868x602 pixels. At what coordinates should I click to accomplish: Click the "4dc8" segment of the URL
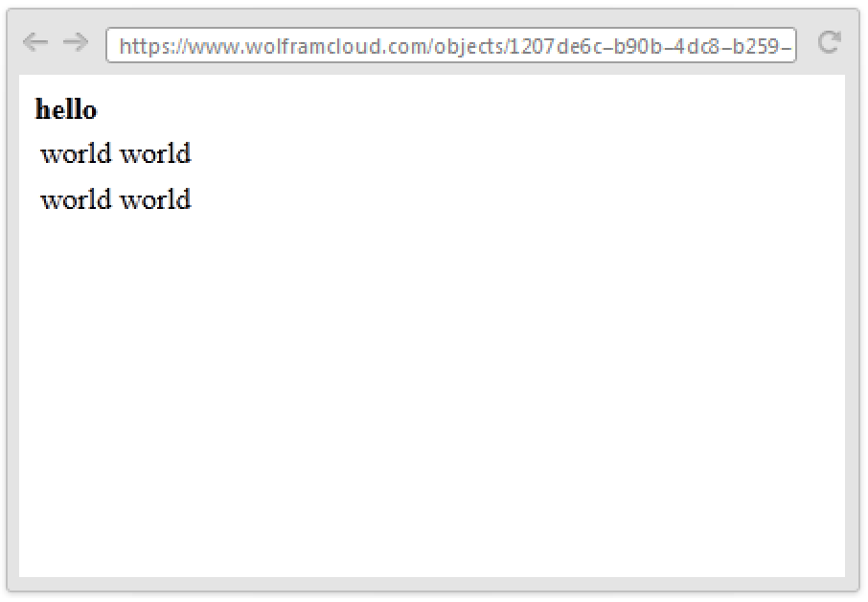point(696,46)
